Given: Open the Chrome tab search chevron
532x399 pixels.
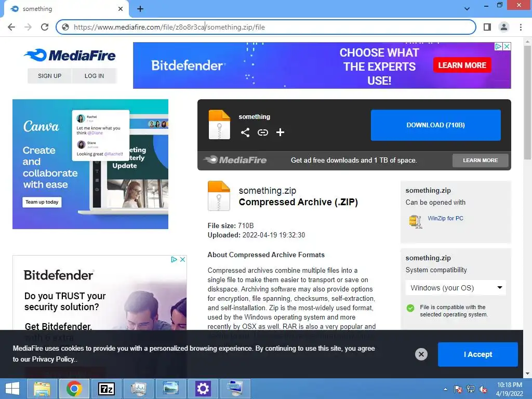Looking at the screenshot, I should (467, 9).
